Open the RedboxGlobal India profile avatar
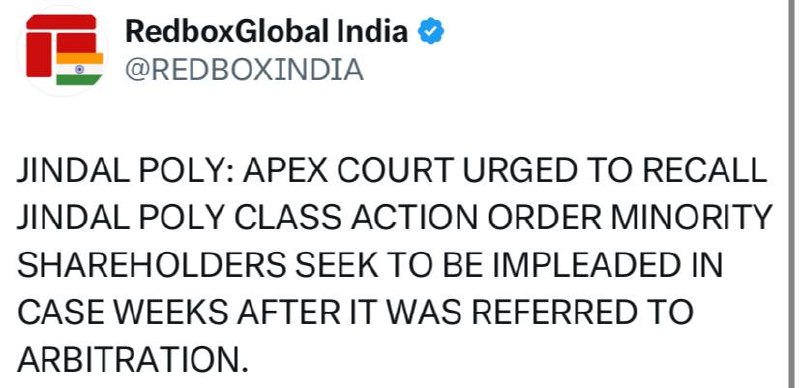This screenshot has height=388, width=800. 64,50
